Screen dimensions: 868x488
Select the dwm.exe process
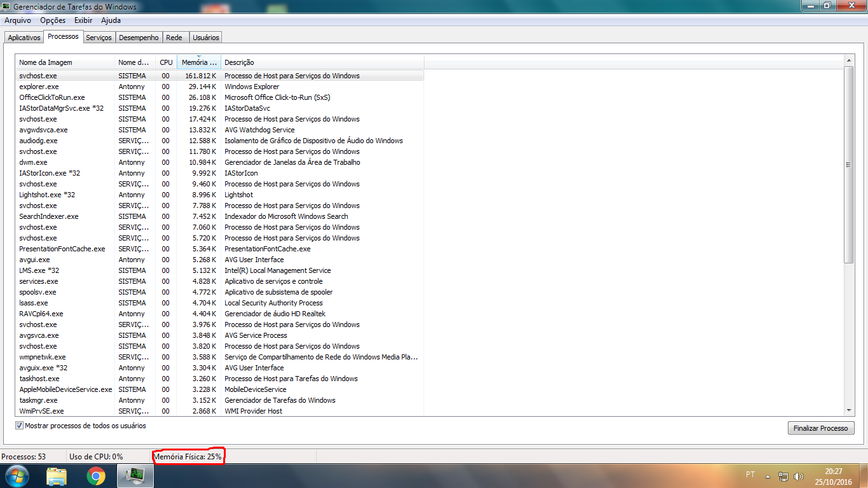click(219, 162)
